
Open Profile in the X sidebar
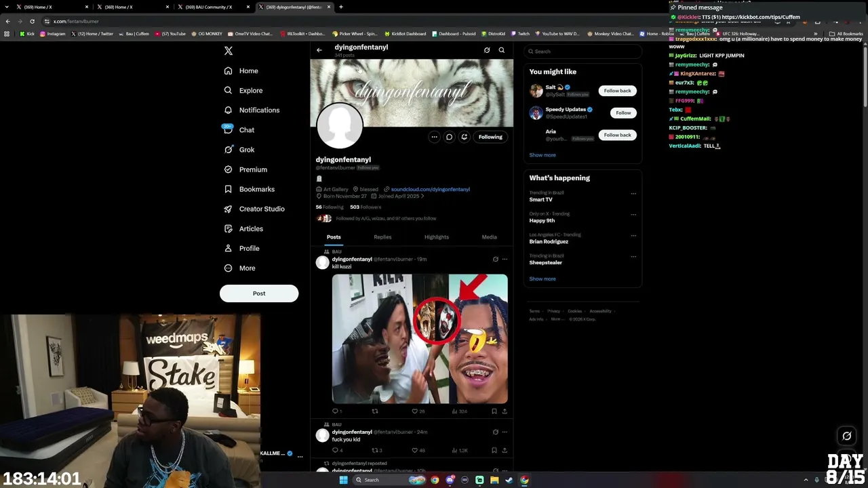coord(242,248)
